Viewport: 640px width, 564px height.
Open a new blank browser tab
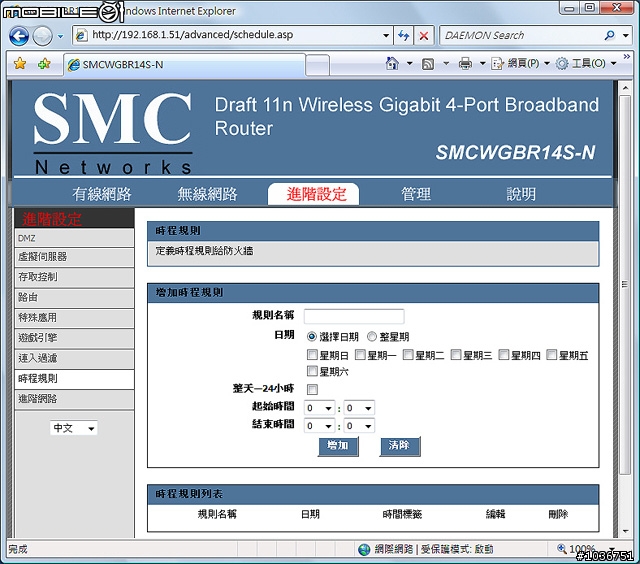pos(317,65)
